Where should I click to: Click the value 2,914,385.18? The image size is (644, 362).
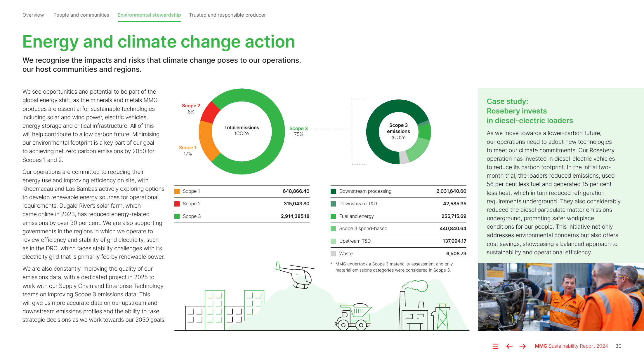coord(295,216)
